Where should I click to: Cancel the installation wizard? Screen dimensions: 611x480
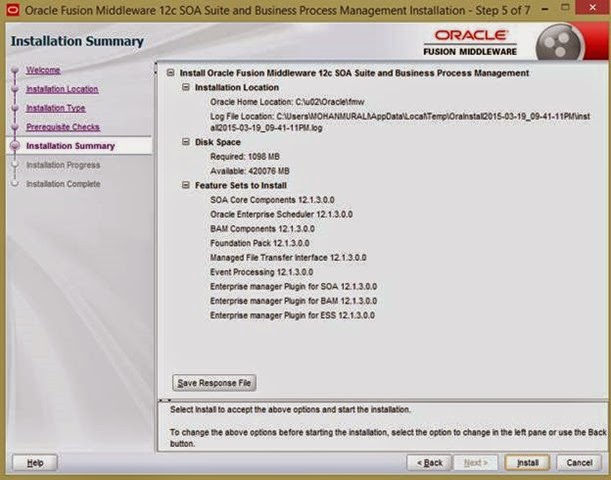579,462
